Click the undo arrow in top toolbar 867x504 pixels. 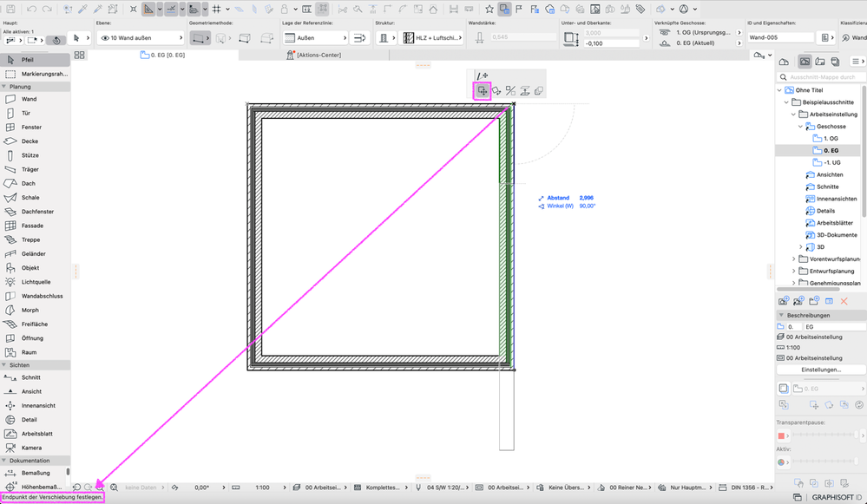[x=31, y=9]
